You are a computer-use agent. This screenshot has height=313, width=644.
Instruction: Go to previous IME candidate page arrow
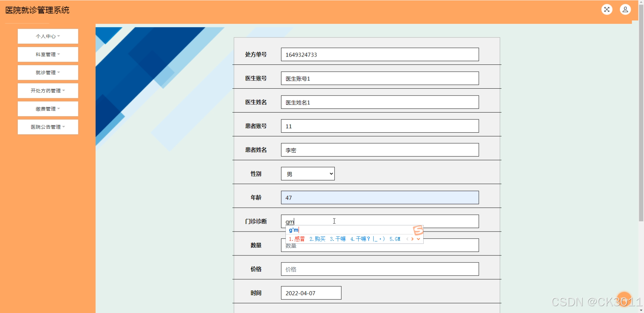tap(407, 239)
